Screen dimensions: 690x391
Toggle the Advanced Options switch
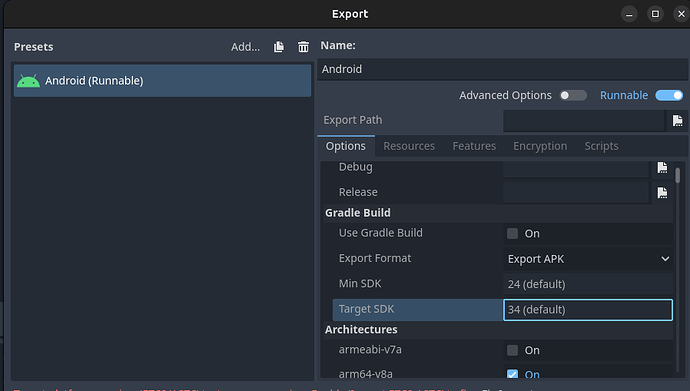(x=573, y=95)
